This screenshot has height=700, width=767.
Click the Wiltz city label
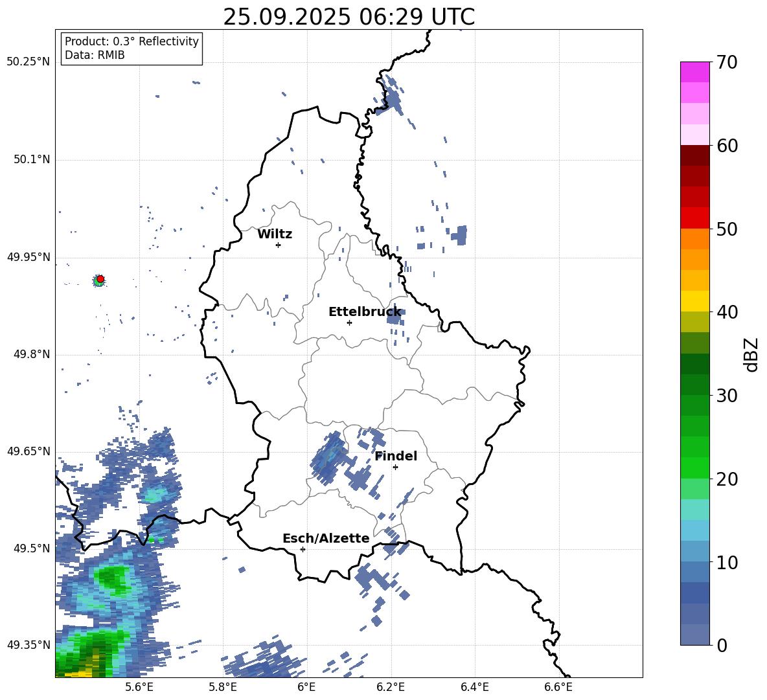tap(275, 234)
